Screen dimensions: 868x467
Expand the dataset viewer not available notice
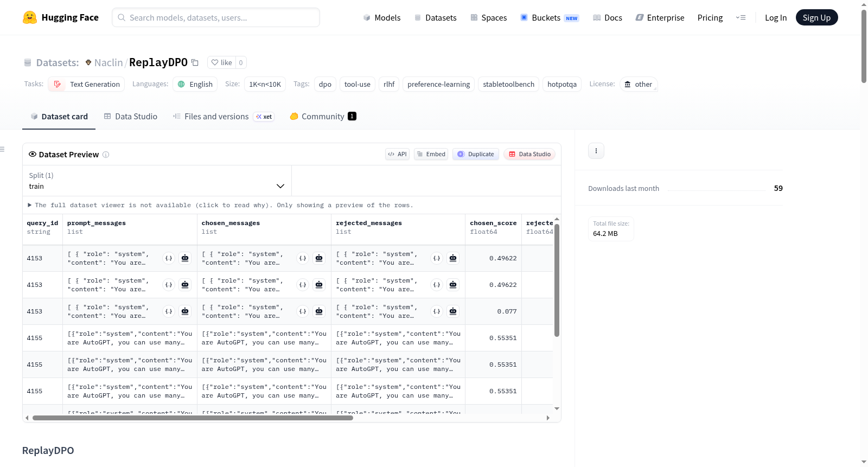coord(220,205)
